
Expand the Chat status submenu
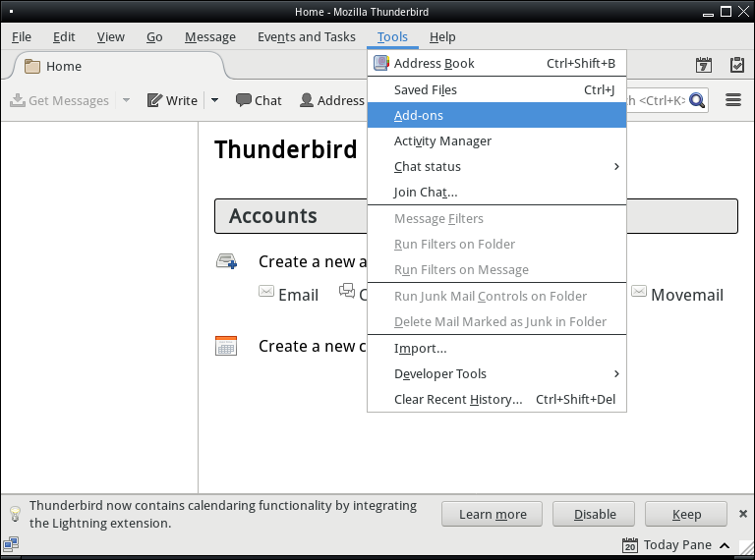(496, 166)
